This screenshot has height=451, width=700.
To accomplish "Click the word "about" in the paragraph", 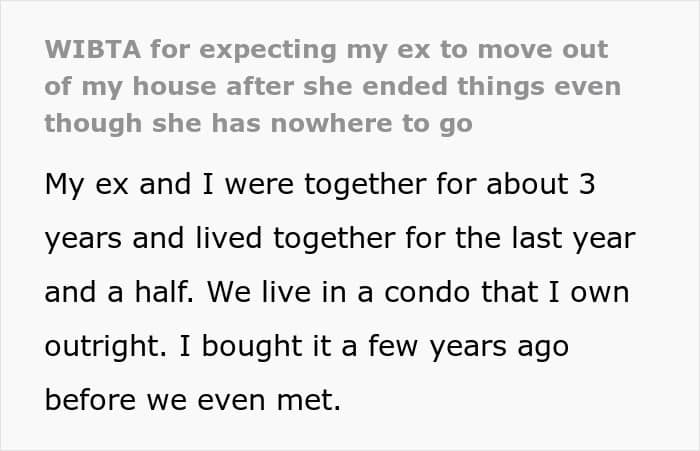I will click(515, 187).
